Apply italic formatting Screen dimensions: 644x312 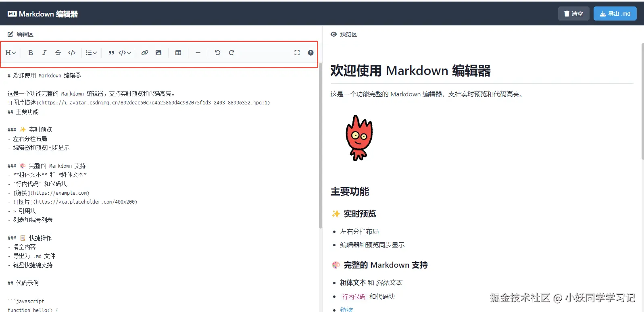coord(44,53)
